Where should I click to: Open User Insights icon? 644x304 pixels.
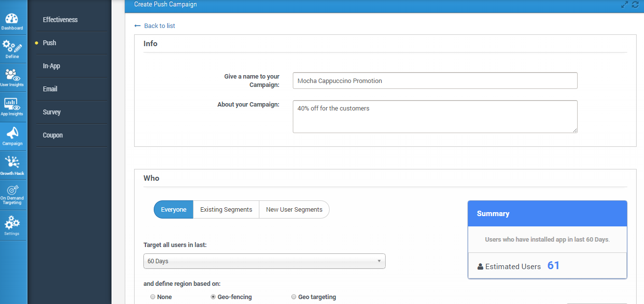click(x=12, y=75)
